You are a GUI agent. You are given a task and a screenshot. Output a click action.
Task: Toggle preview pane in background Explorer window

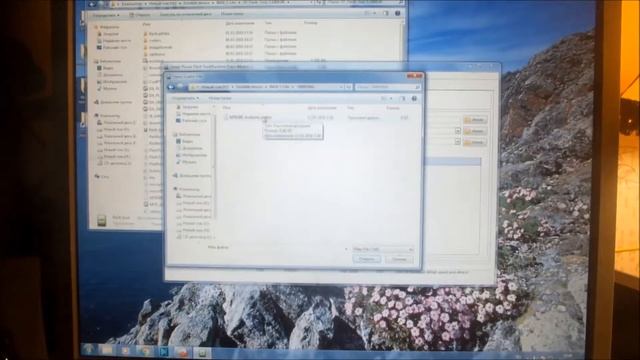point(386,13)
